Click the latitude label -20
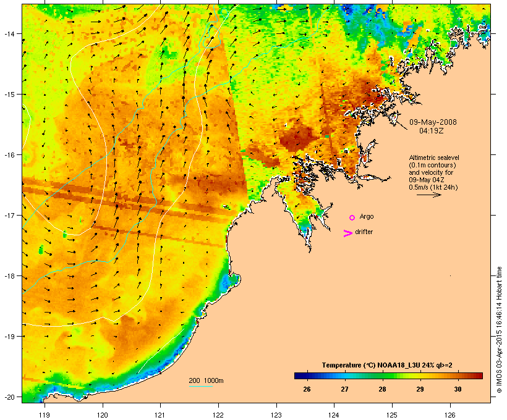507x420 pixels. point(9,397)
